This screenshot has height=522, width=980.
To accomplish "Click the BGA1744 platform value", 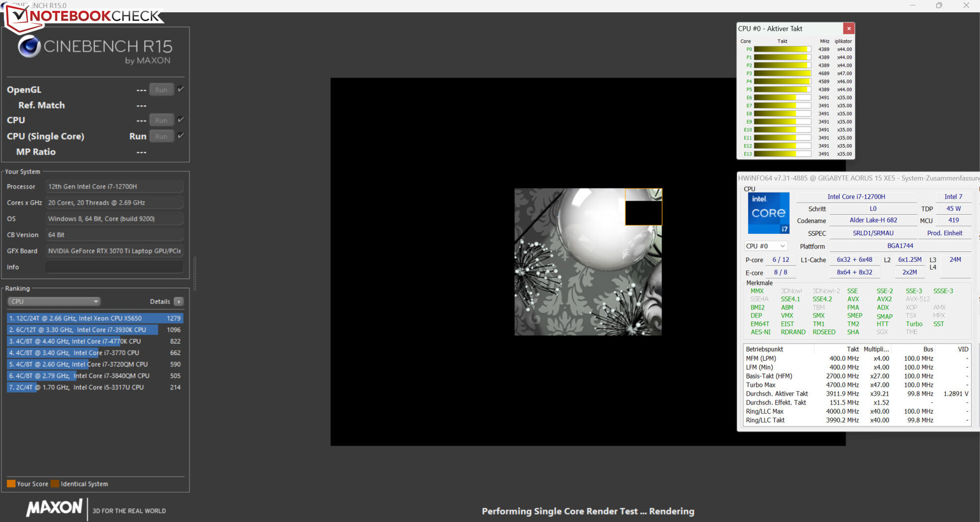I will coord(900,246).
